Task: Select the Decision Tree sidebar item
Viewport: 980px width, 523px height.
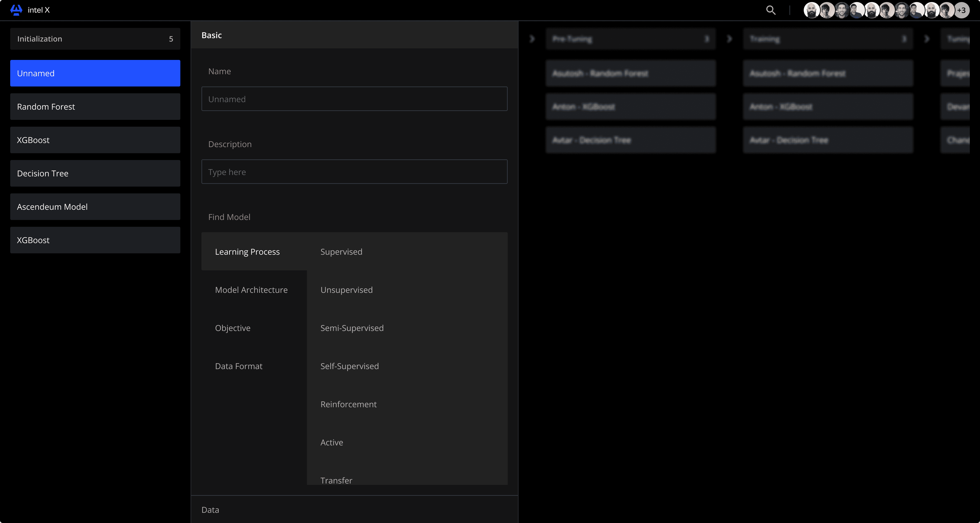Action: pyautogui.click(x=95, y=173)
